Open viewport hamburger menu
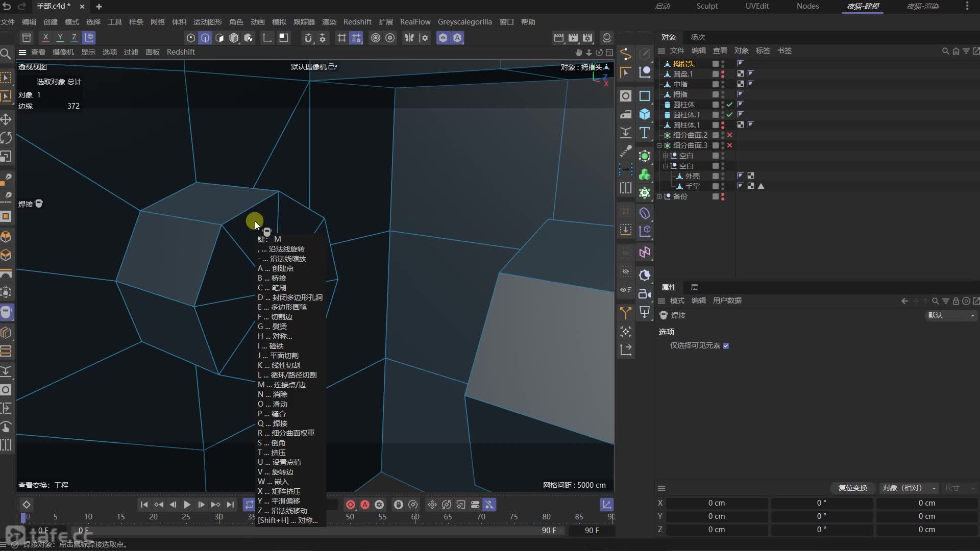Viewport: 980px width, 551px height. (22, 52)
